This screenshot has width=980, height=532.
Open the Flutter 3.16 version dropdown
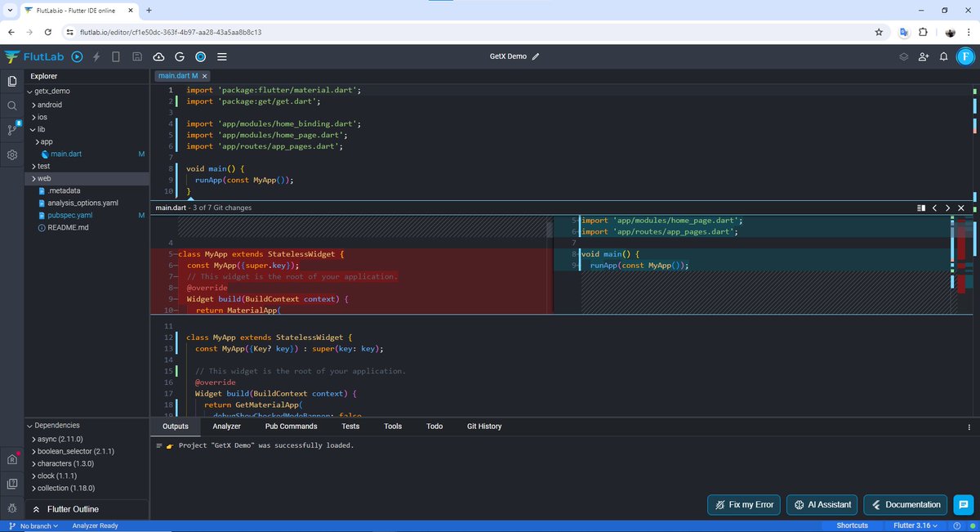(x=916, y=525)
